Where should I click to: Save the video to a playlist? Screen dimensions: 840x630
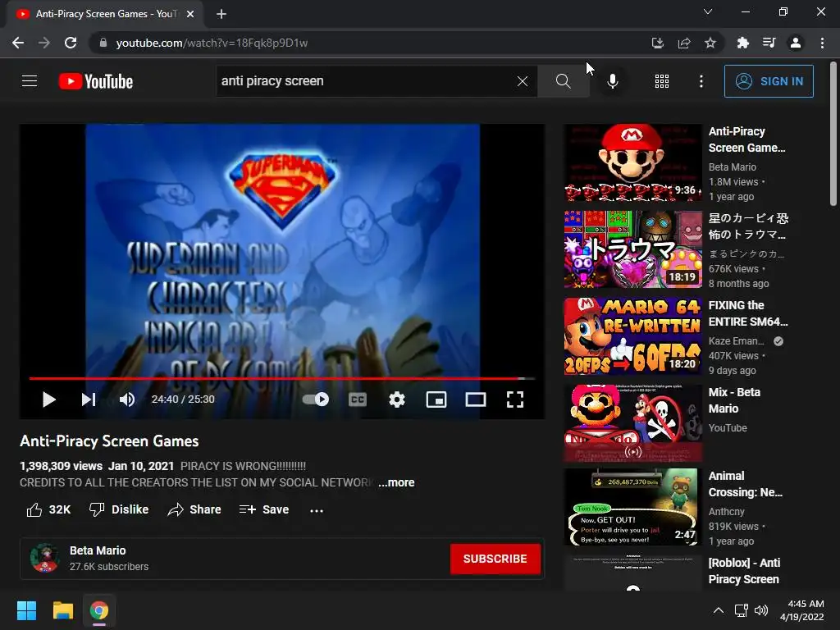pos(264,509)
